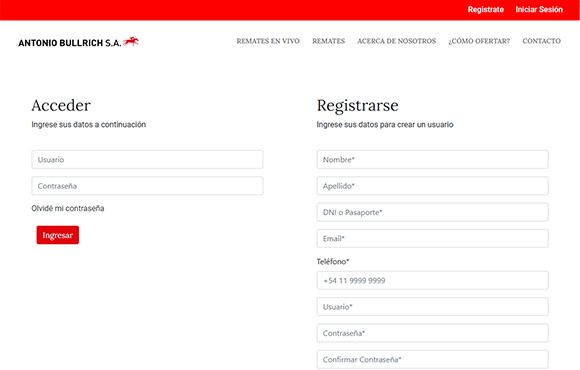Open the Regístrate link in top bar
Viewport: 580px width, 370px height.
point(486,10)
